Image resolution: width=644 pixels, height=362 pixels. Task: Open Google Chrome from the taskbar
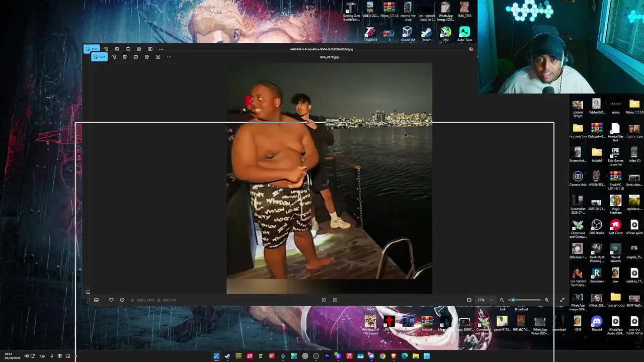point(382,356)
